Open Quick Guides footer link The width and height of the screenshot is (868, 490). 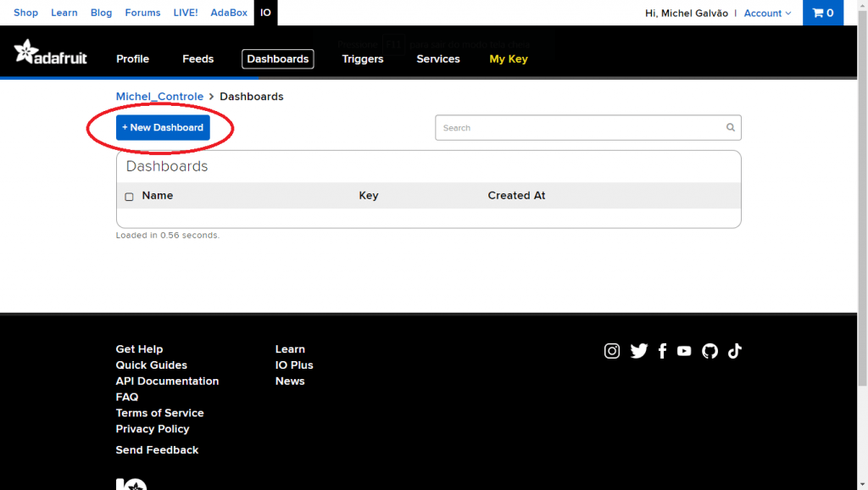[x=151, y=365]
